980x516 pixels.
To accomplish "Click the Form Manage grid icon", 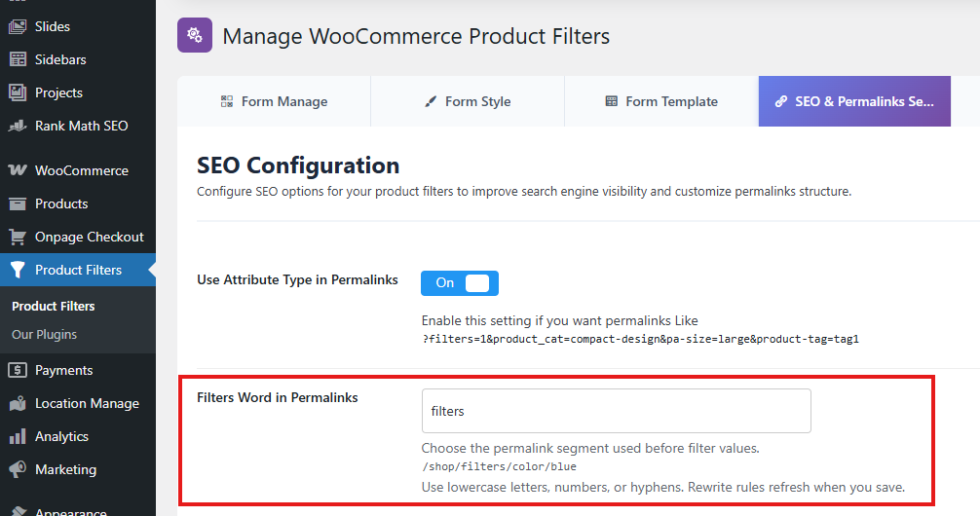I will pos(227,101).
